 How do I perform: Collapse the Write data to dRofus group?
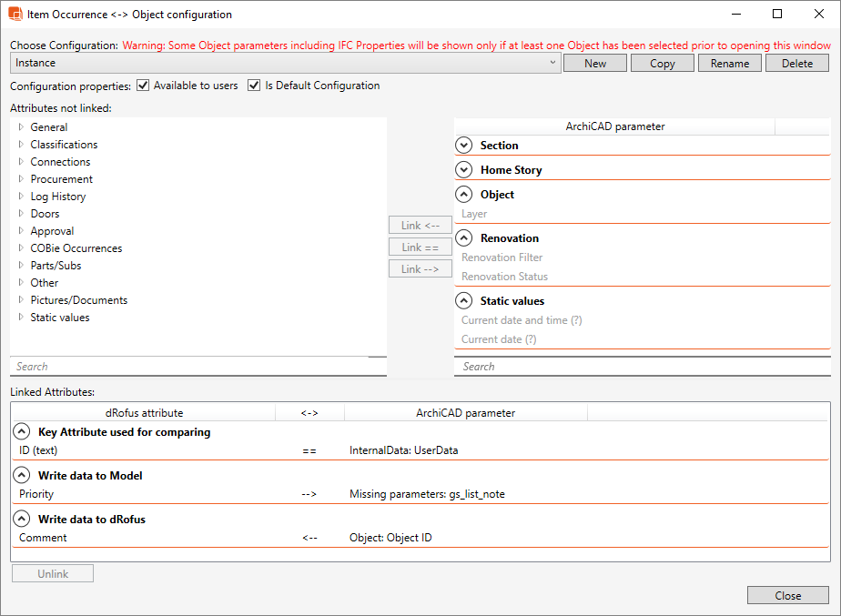pyautogui.click(x=22, y=520)
